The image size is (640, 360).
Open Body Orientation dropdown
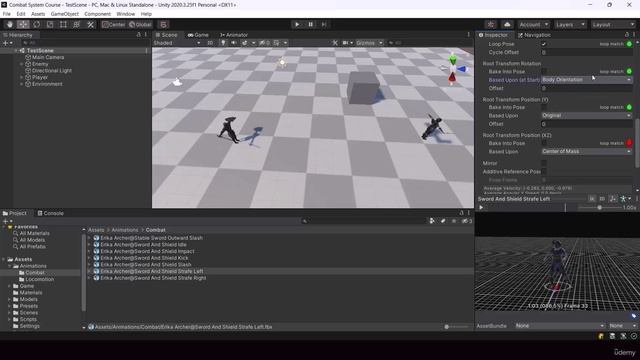tap(587, 80)
